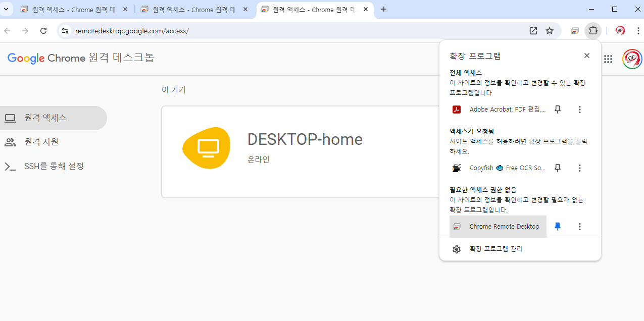The image size is (644, 321).
Task: Open more options for Adobe Acrobat extension
Action: tap(580, 110)
